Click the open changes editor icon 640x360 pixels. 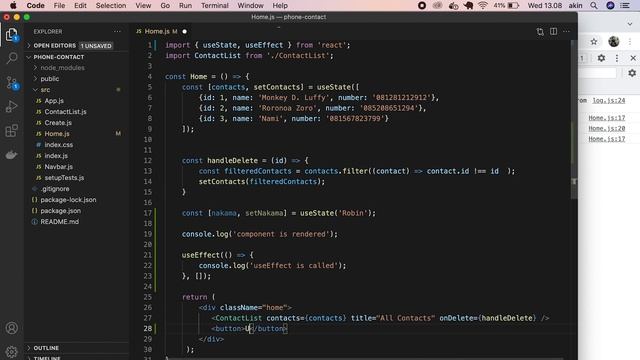540,31
